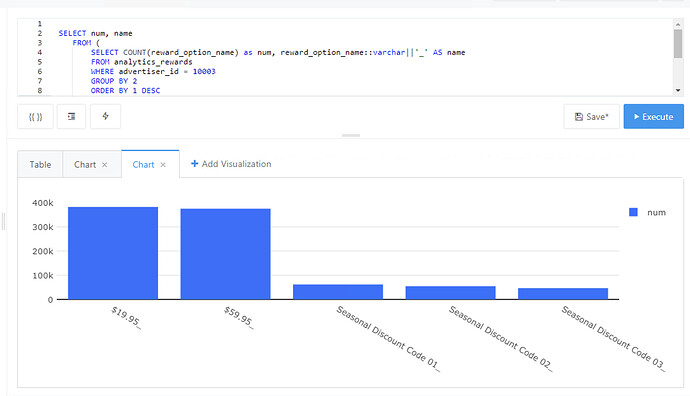Screen dimensions: 690x396
Task: Close the second Chart tab
Action: coord(163,165)
